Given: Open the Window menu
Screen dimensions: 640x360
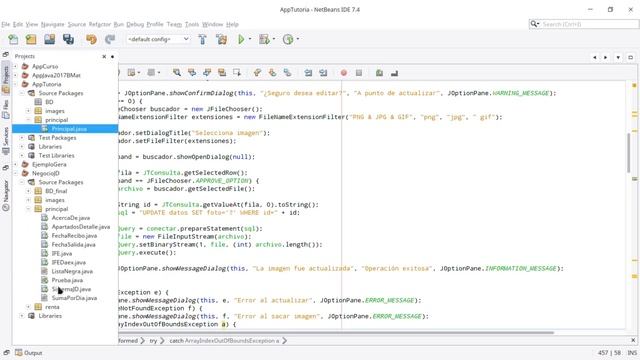Looking at the screenshot, I should click(213, 24).
